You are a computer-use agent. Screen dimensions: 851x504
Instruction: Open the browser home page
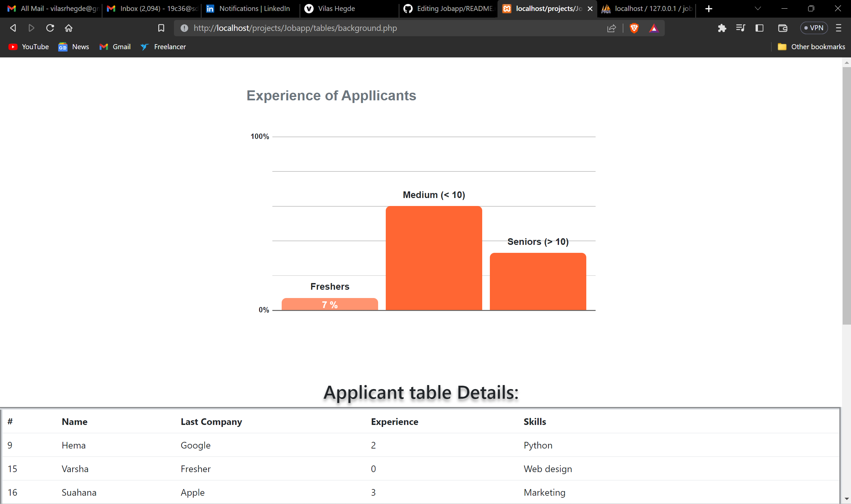(69, 28)
